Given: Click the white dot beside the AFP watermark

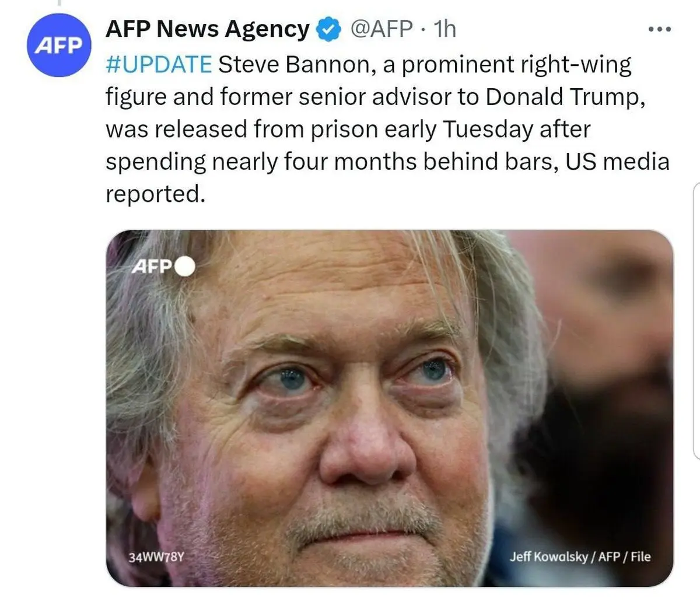Looking at the screenshot, I should coord(185,267).
